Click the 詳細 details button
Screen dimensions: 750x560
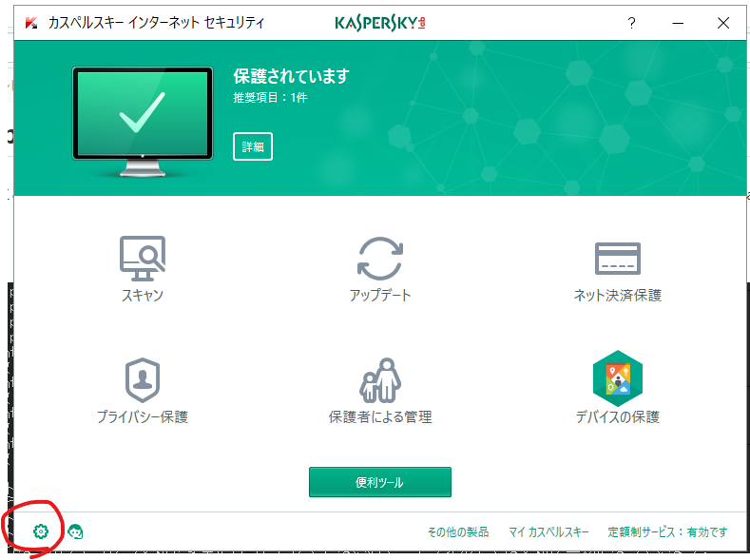coord(253,146)
